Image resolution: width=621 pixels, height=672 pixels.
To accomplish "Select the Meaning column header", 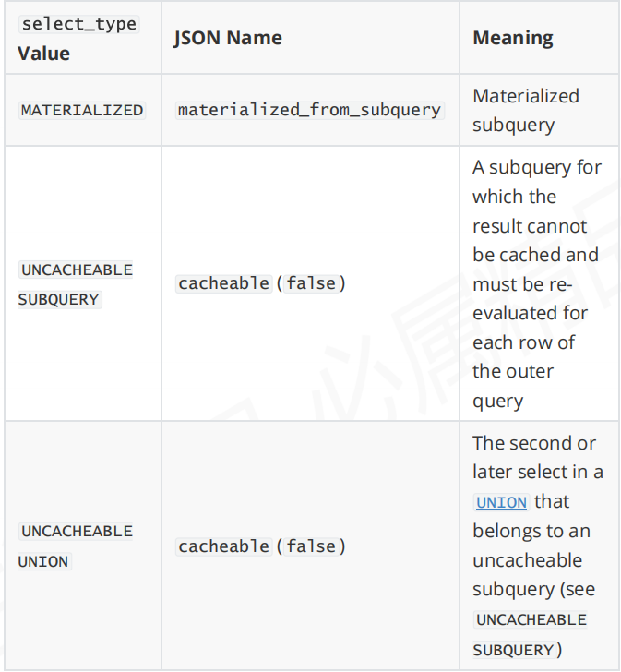I will tap(513, 38).
